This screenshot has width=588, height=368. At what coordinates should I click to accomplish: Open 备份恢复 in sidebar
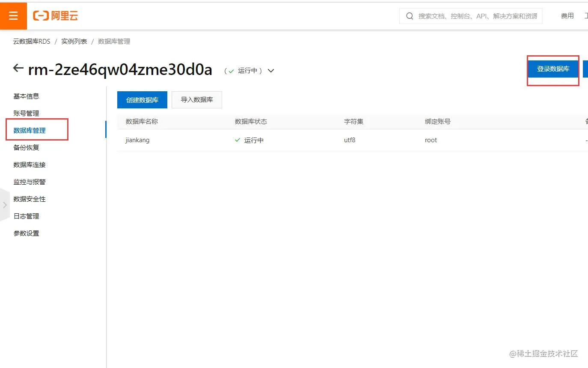[x=27, y=148]
